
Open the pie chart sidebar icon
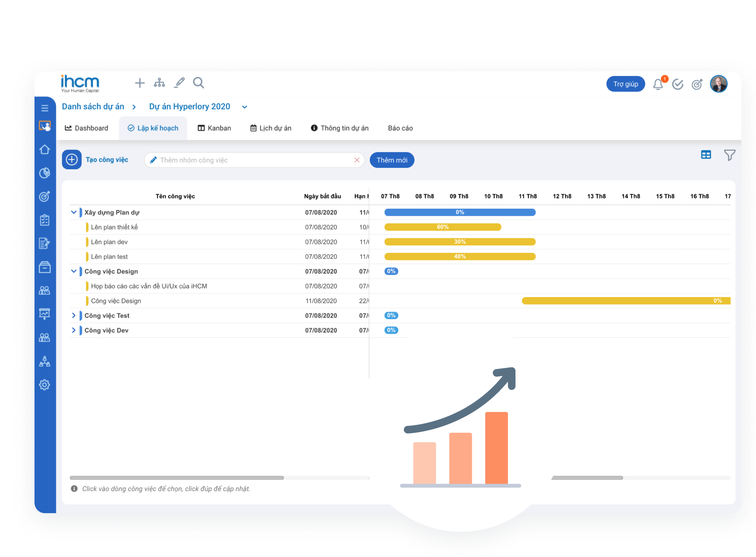pyautogui.click(x=45, y=173)
